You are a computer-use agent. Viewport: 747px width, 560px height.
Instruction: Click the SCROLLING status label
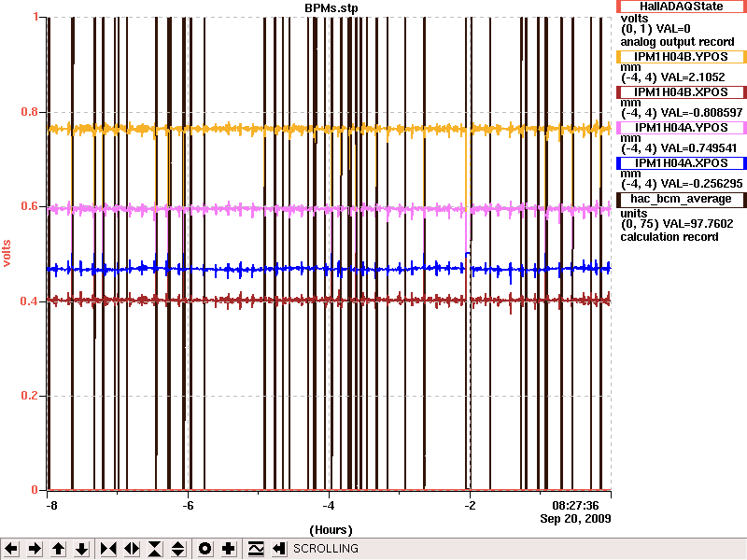pos(326,549)
